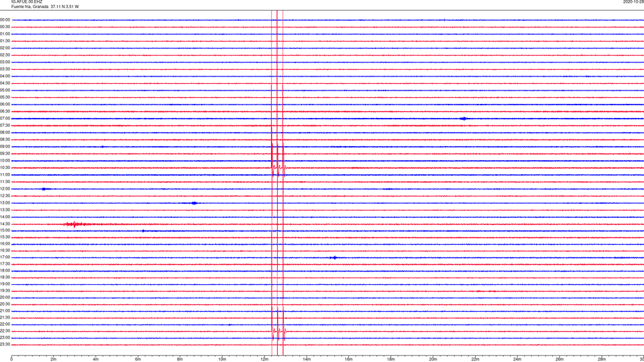The image size is (644, 362).
Task: Click the 14m tick label on time axis
Action: 307,359
